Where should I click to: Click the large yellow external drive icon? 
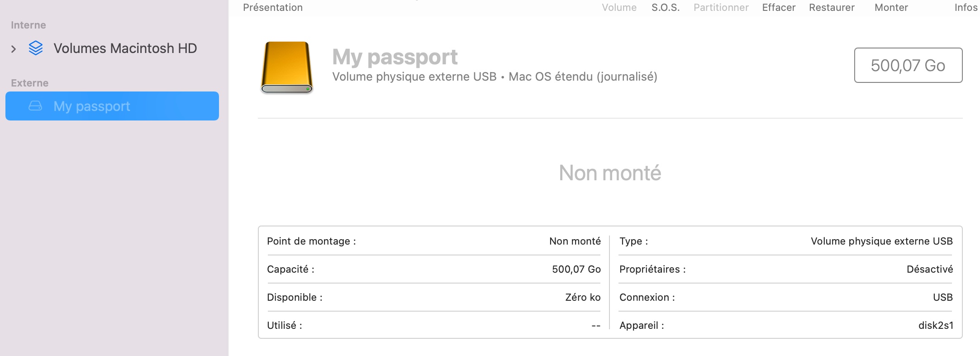tap(287, 67)
